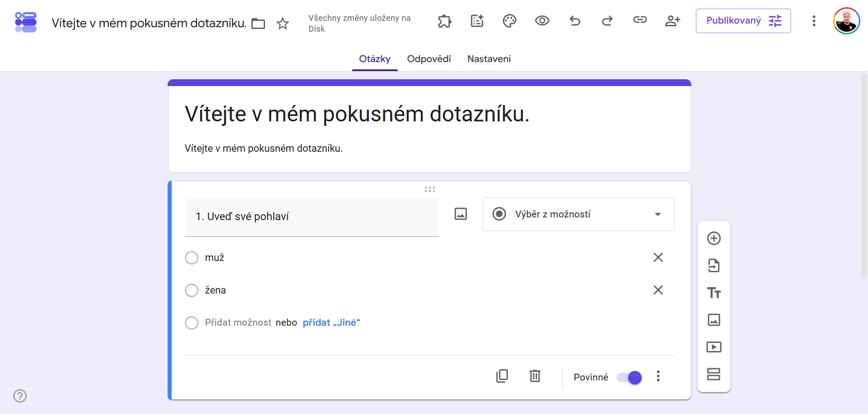Open the three-dot more menu in header
Image resolution: width=868 pixels, height=414 pixels.
814,21
